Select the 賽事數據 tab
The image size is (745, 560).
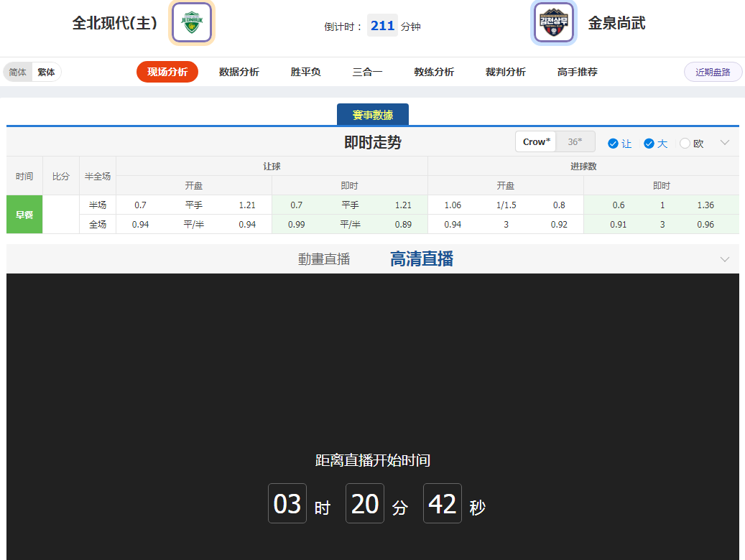coord(373,115)
